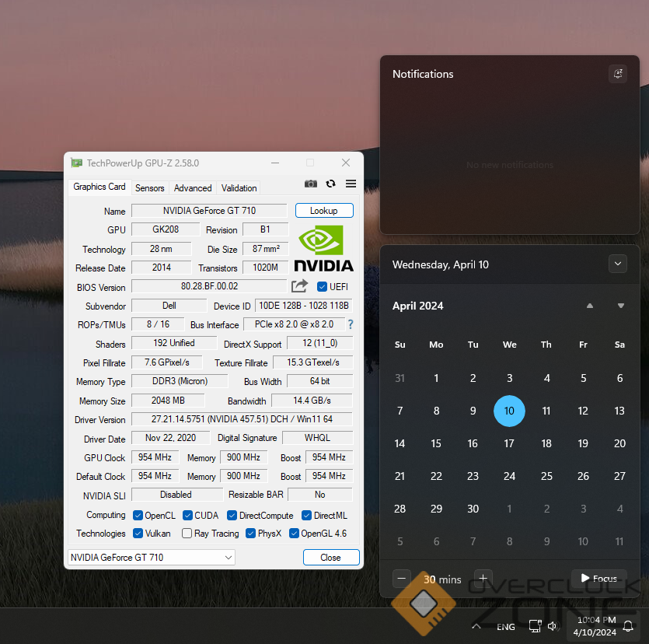
Task: Decrease focus time with minus button
Action: pyautogui.click(x=402, y=579)
